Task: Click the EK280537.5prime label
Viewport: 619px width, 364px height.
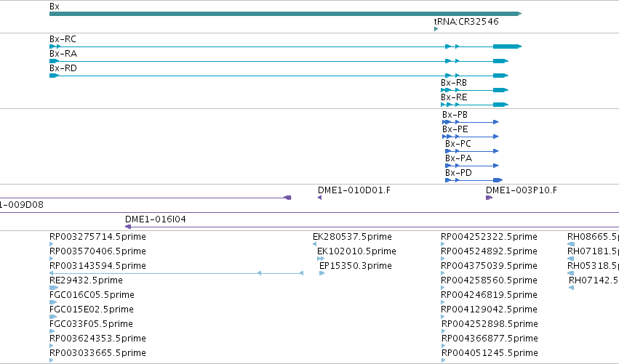Action: tap(352, 237)
